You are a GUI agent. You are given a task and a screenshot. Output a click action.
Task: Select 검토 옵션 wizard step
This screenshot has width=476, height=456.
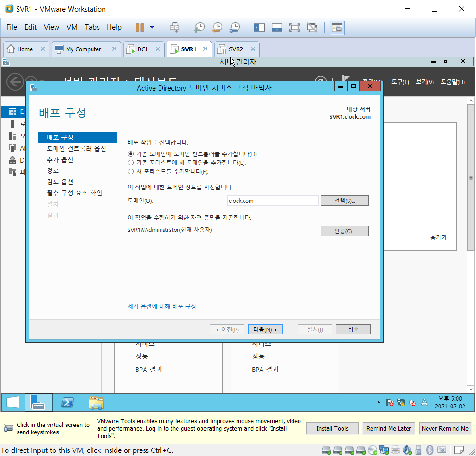(60, 182)
